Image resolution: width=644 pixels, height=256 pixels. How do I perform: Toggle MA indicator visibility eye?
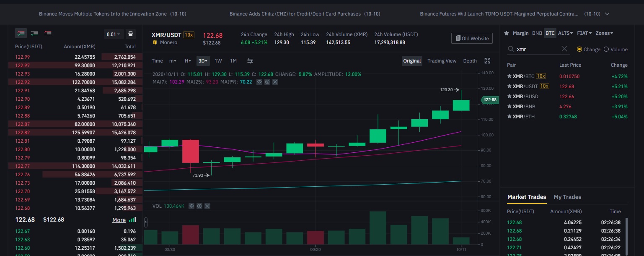259,82
